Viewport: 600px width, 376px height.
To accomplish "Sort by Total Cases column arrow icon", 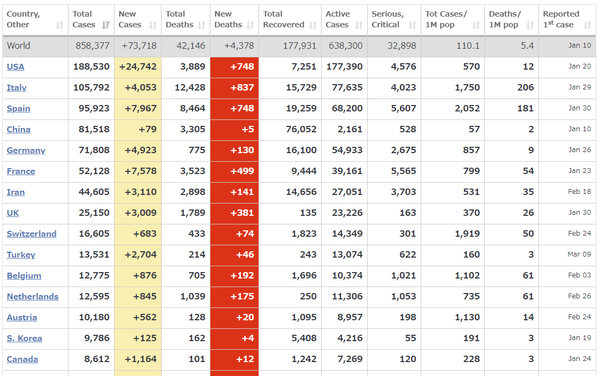I will [106, 25].
